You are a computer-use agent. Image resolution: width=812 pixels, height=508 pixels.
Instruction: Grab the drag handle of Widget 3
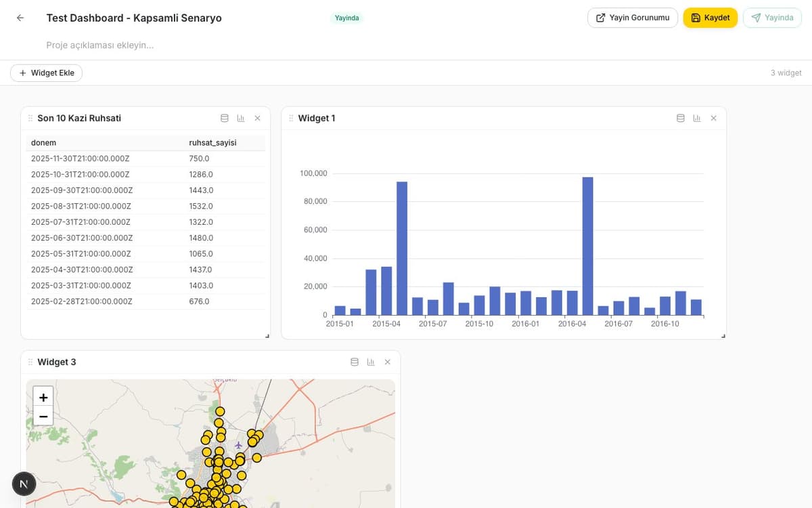(x=30, y=362)
